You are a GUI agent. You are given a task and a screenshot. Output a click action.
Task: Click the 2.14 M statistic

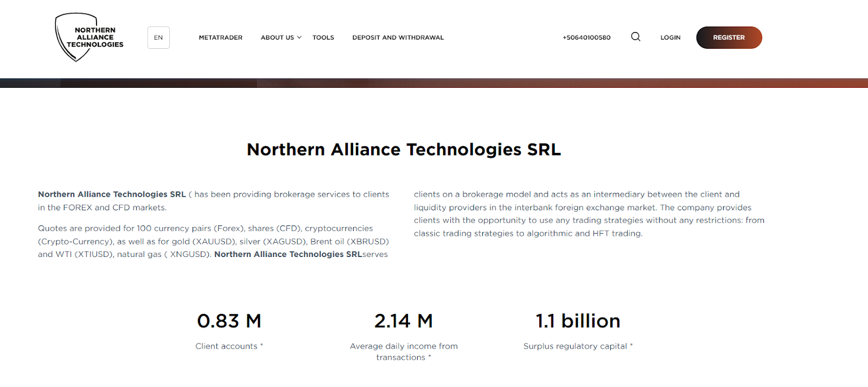pos(404,321)
